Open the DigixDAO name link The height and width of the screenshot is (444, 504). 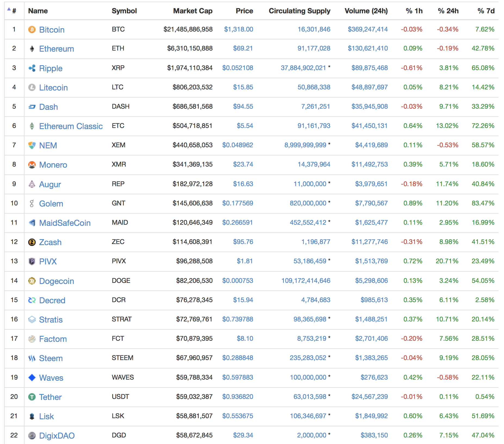(x=57, y=436)
